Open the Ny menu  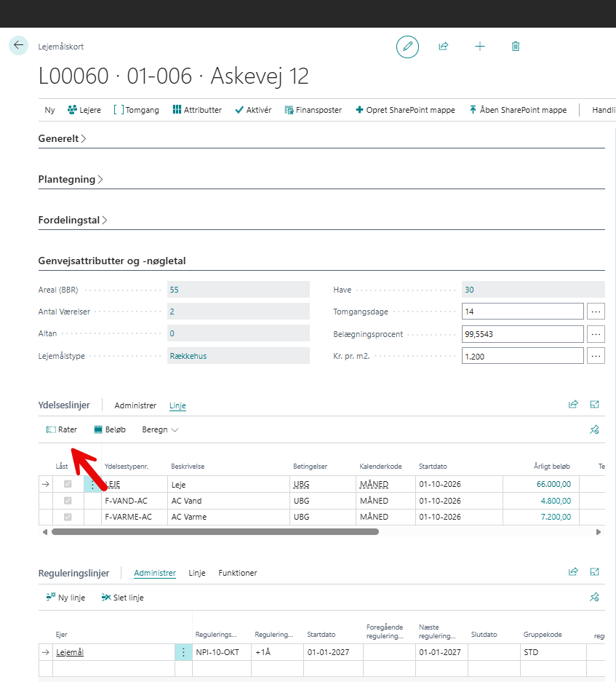pyautogui.click(x=49, y=110)
